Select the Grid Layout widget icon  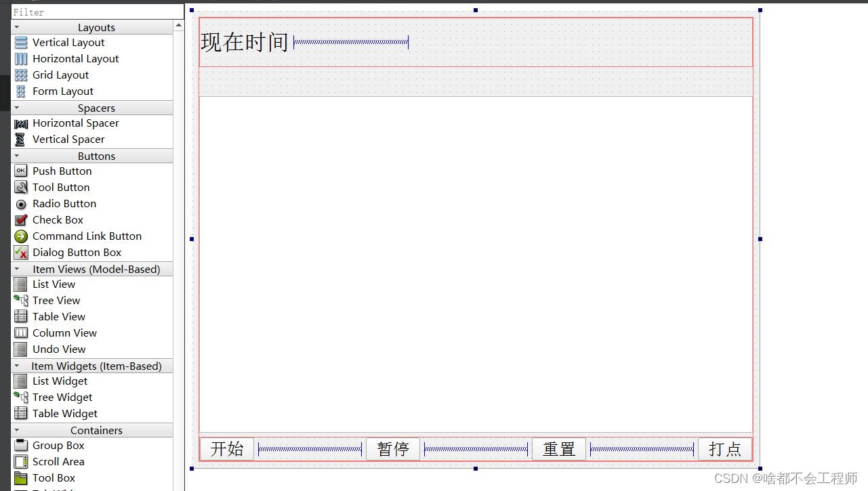click(21, 74)
